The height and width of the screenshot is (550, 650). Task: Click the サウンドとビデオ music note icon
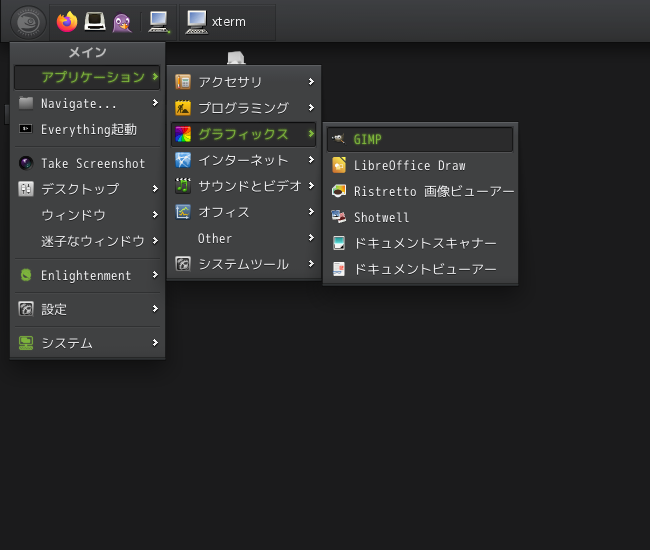pyautogui.click(x=183, y=186)
